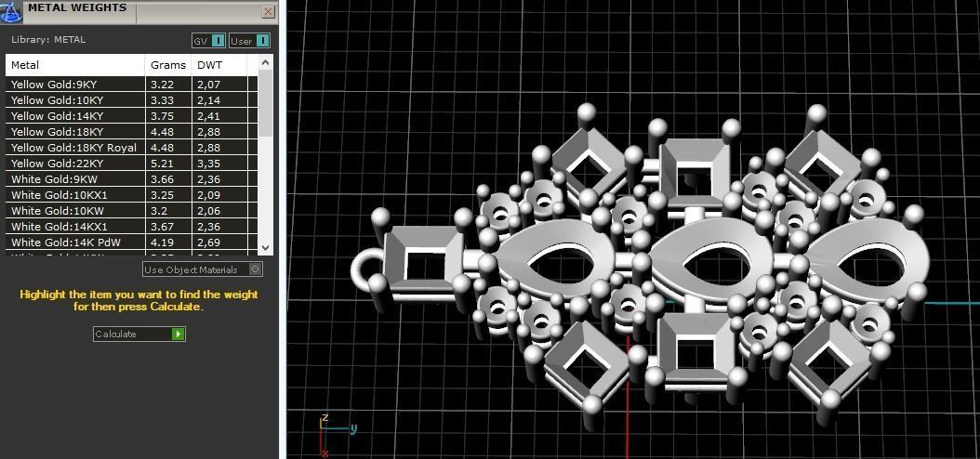Click the metal list scrollbar thumb
Image resolution: width=980 pixels, height=459 pixels.
pos(265,103)
